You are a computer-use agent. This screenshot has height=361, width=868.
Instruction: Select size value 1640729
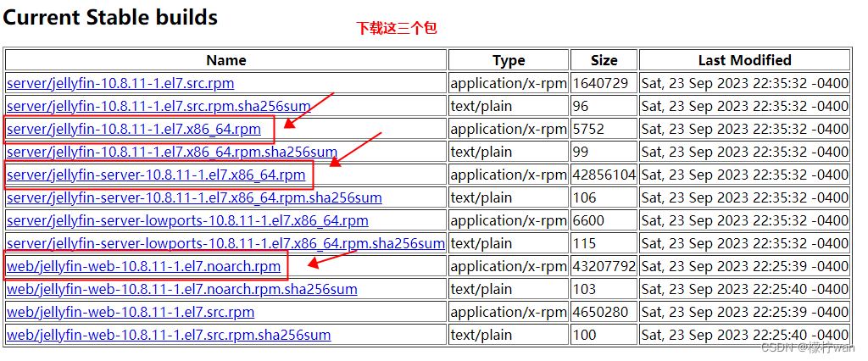[601, 84]
